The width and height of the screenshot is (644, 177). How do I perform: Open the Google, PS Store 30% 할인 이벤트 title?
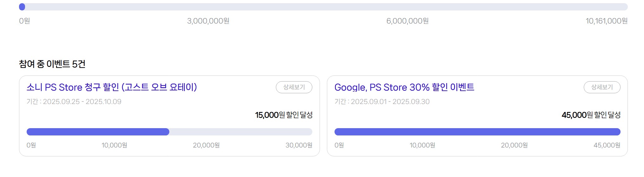click(x=404, y=87)
